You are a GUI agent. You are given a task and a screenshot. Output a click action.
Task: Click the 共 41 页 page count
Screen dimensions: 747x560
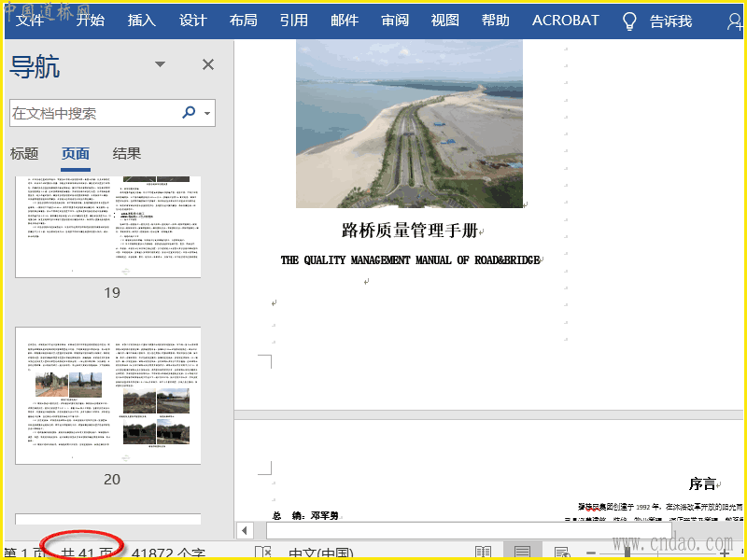pos(86,553)
